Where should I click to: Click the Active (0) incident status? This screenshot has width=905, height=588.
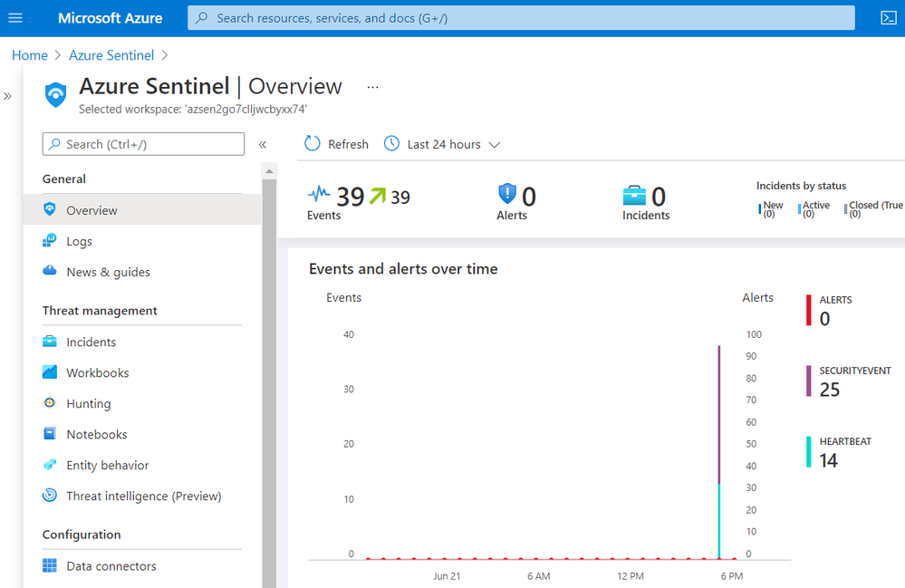point(815,209)
